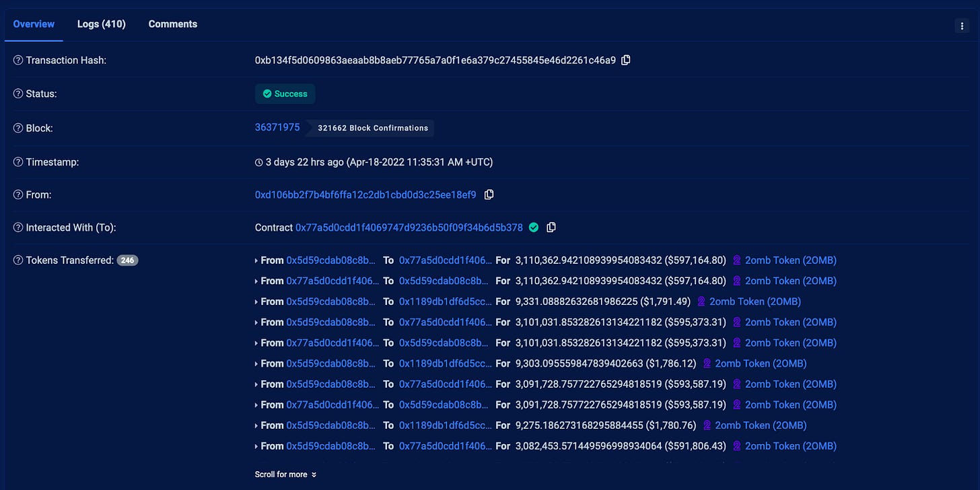Copy the From address to clipboard
The width and height of the screenshot is (980, 490).
coord(489,195)
